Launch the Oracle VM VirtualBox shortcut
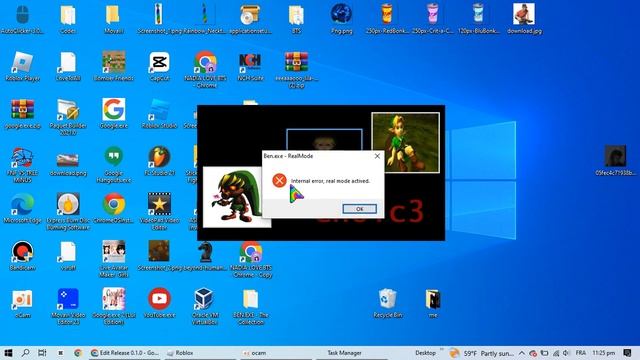This screenshot has height=360, width=640. 205,307
